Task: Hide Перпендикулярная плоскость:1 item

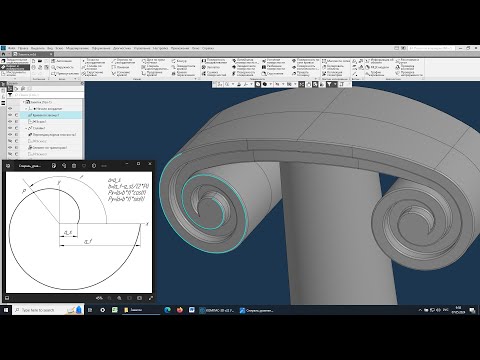Action: click(10, 135)
